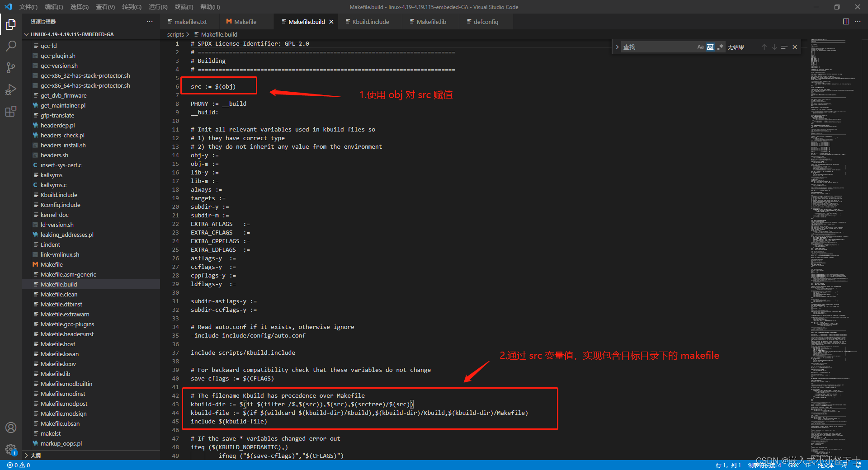
Task: Switch to the Kbuild.include tab
Action: coord(370,22)
